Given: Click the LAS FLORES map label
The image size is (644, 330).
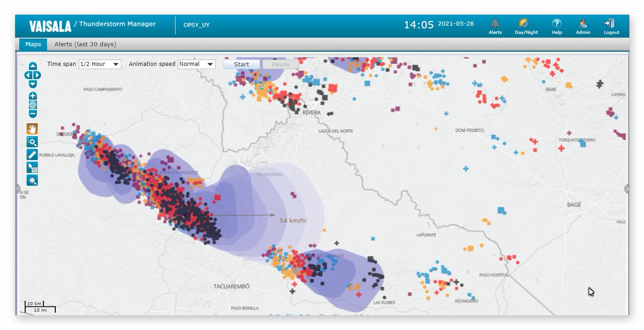Looking at the screenshot, I should (384, 303).
